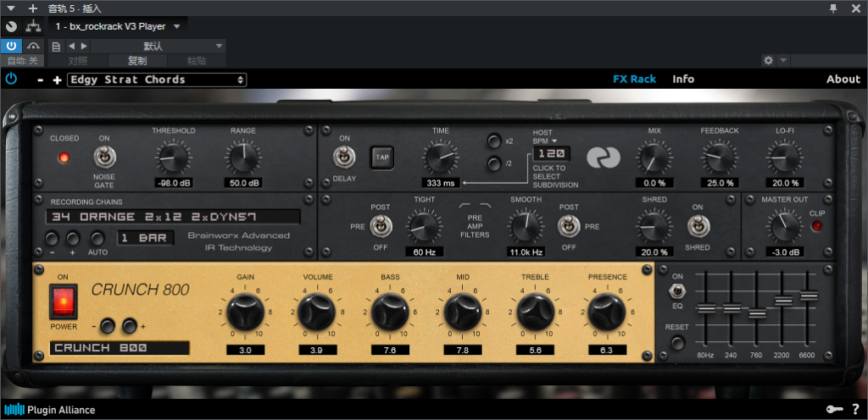The width and height of the screenshot is (868, 420).
Task: Click the delay Mix knob
Action: tap(654, 157)
